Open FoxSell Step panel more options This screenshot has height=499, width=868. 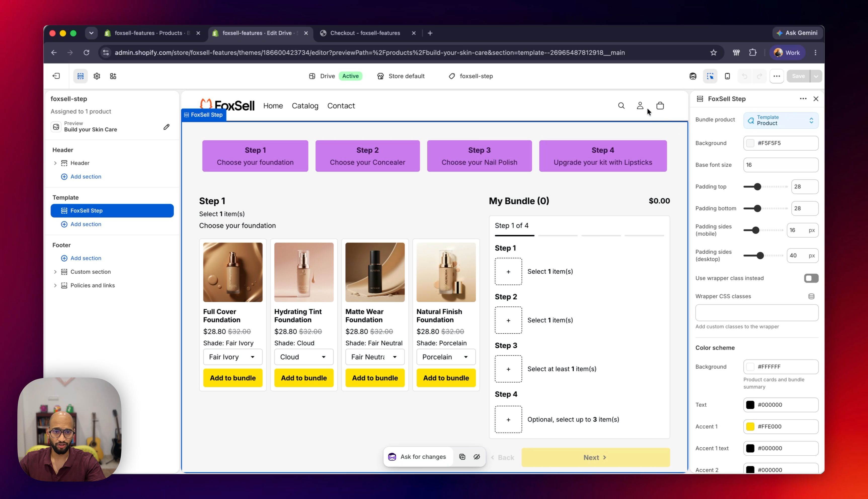click(803, 99)
